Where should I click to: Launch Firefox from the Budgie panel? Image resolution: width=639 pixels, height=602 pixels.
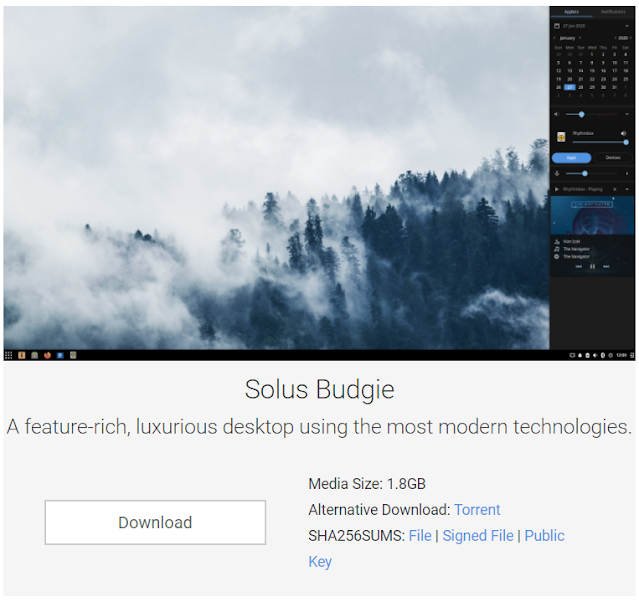(47, 355)
